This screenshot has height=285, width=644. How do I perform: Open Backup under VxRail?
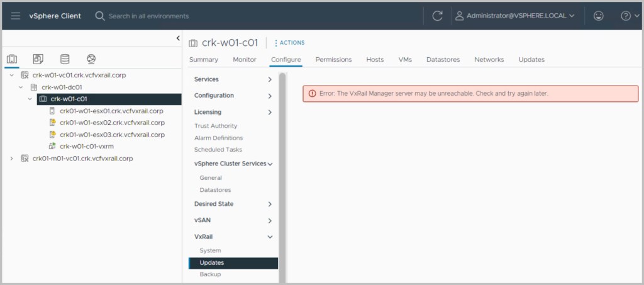coord(210,274)
